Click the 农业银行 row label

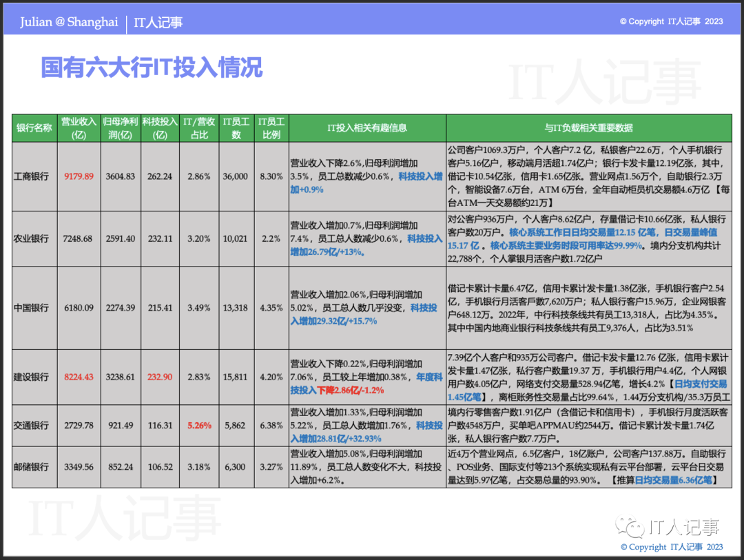coord(31,239)
